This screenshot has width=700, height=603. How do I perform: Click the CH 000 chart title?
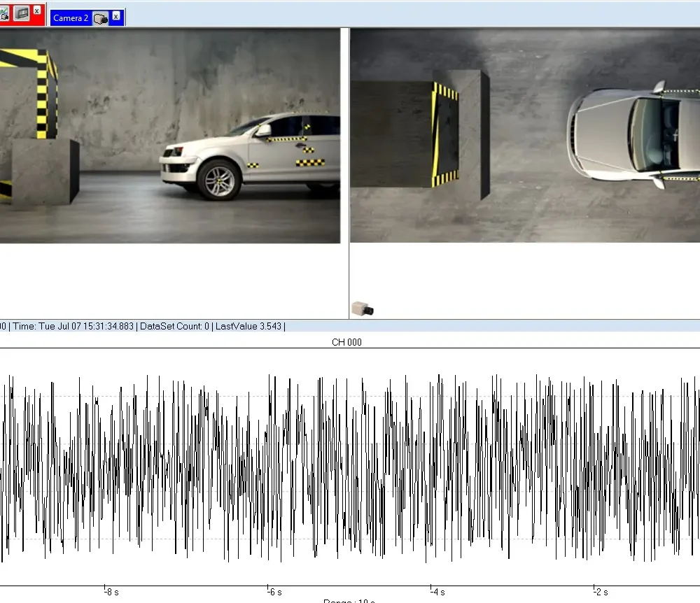pos(346,342)
